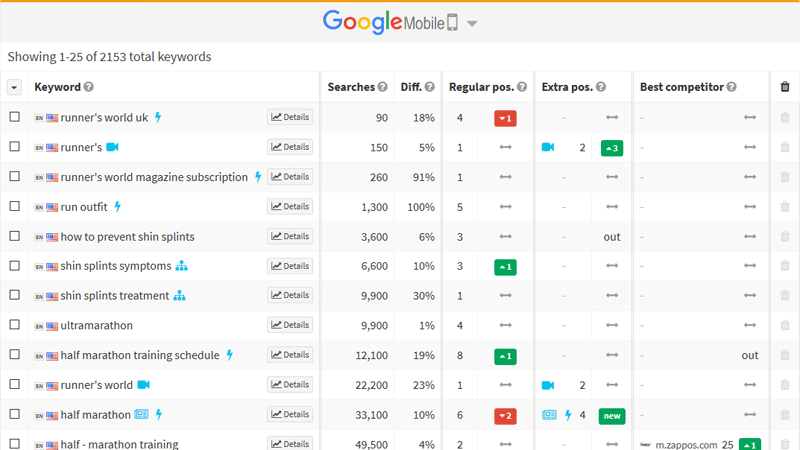Viewport: 800px width, 450px height.
Task: Click the news icon beside half marathon keyword
Action: click(141, 414)
